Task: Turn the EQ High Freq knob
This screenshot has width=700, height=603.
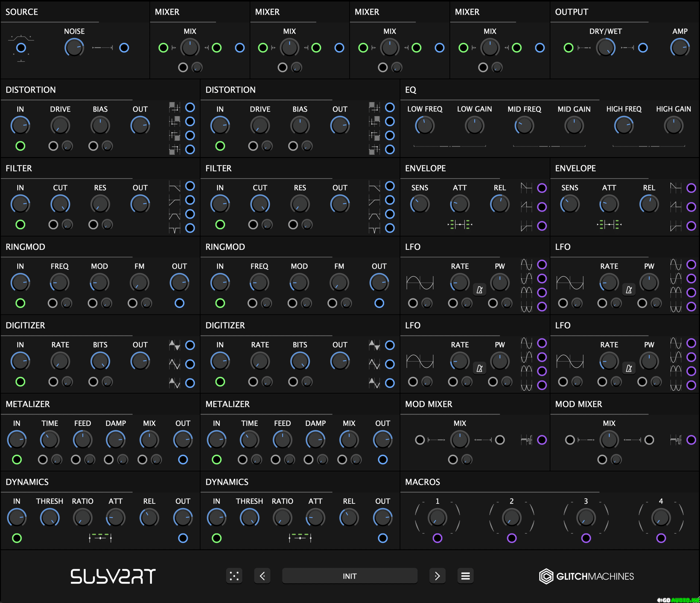Action: (x=624, y=125)
